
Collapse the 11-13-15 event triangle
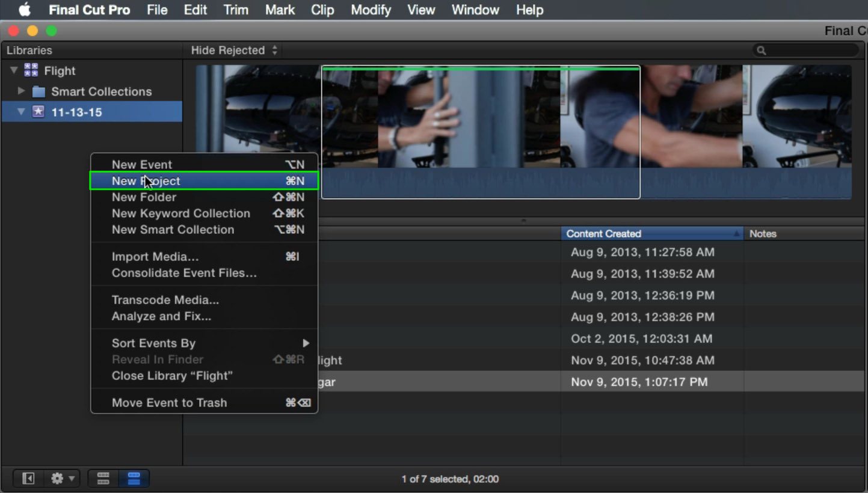coord(21,112)
